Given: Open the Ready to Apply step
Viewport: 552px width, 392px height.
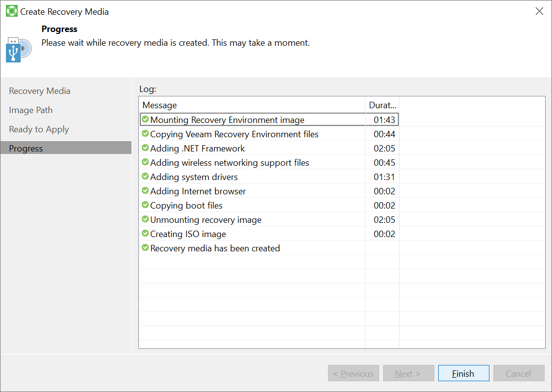Looking at the screenshot, I should coord(39,129).
